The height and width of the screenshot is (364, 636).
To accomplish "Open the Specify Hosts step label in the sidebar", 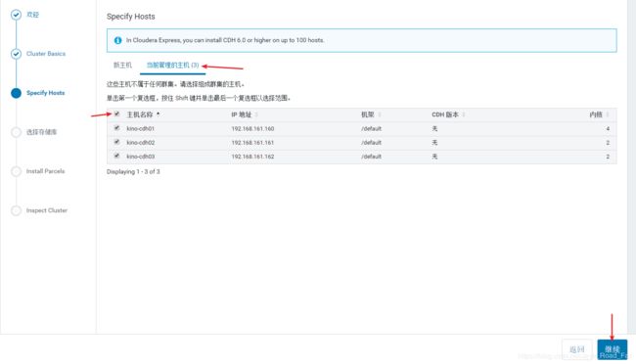I will pyautogui.click(x=45, y=93).
